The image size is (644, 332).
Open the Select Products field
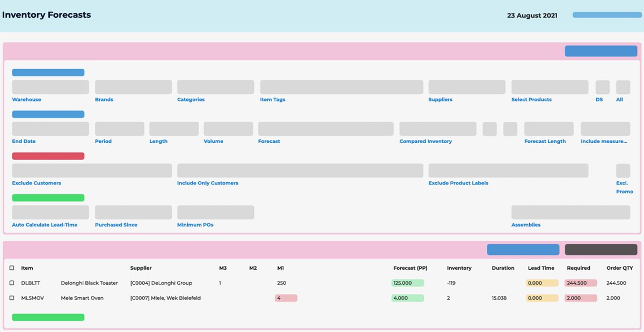[x=550, y=87]
